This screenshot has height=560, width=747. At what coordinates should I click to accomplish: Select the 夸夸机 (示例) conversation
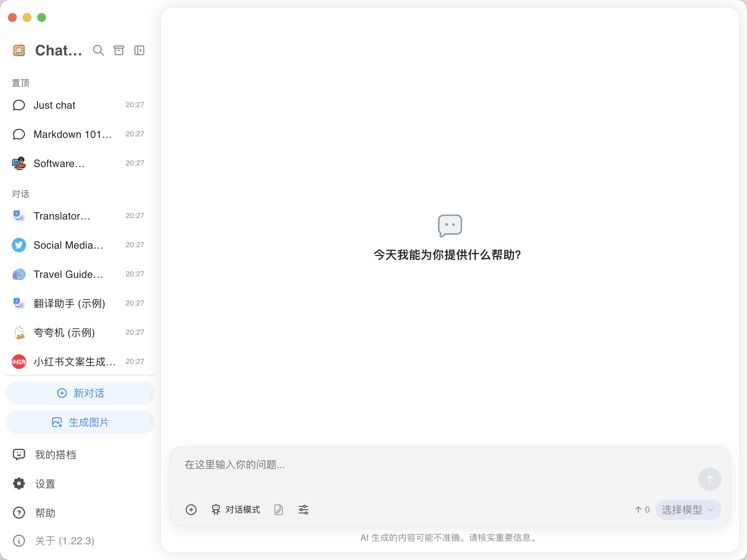click(80, 332)
